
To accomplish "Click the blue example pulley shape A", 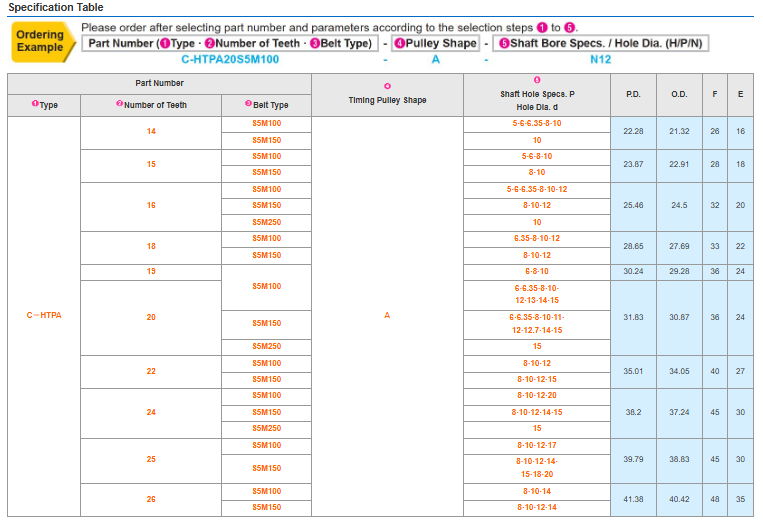I will [x=436, y=59].
